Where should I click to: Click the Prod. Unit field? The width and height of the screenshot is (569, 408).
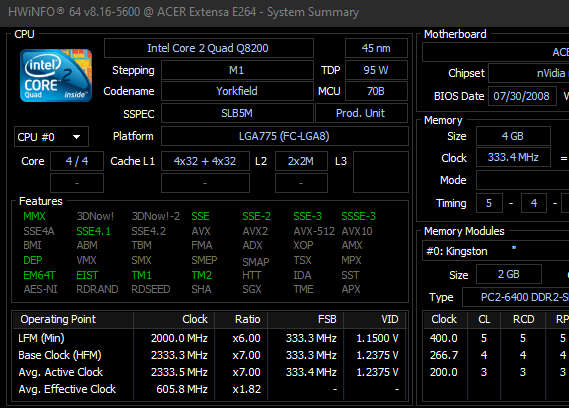coord(361,113)
